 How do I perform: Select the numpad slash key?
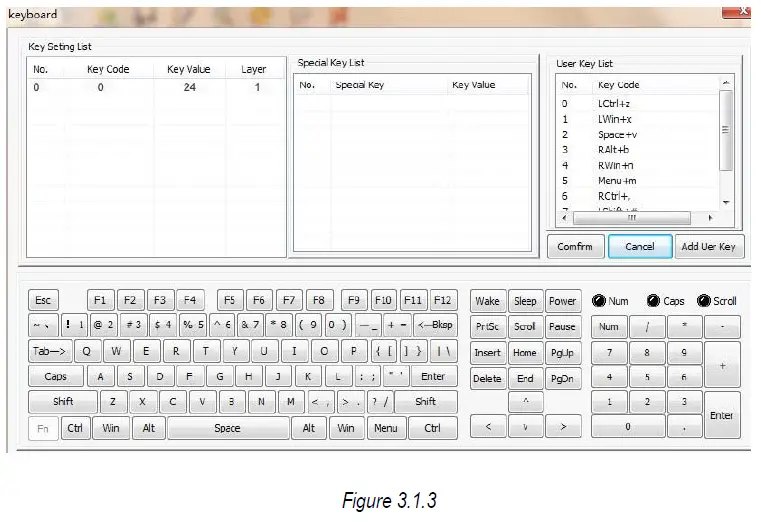[x=647, y=327]
